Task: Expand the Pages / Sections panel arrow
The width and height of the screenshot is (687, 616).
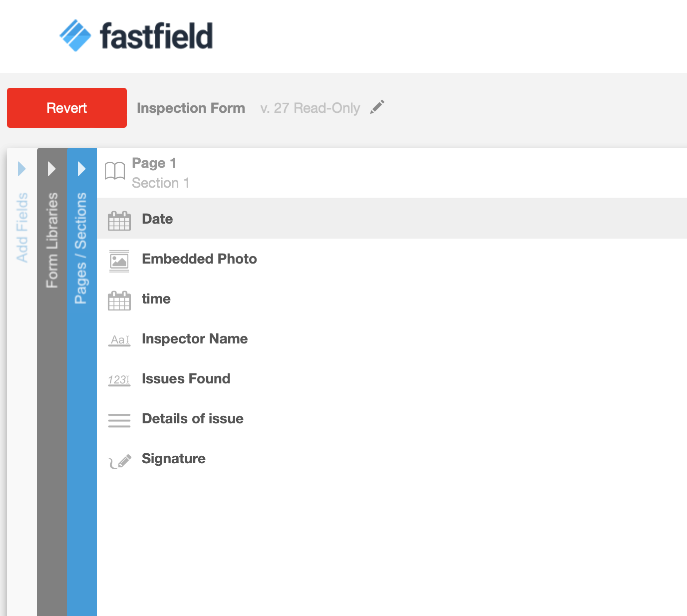Action: [81, 169]
